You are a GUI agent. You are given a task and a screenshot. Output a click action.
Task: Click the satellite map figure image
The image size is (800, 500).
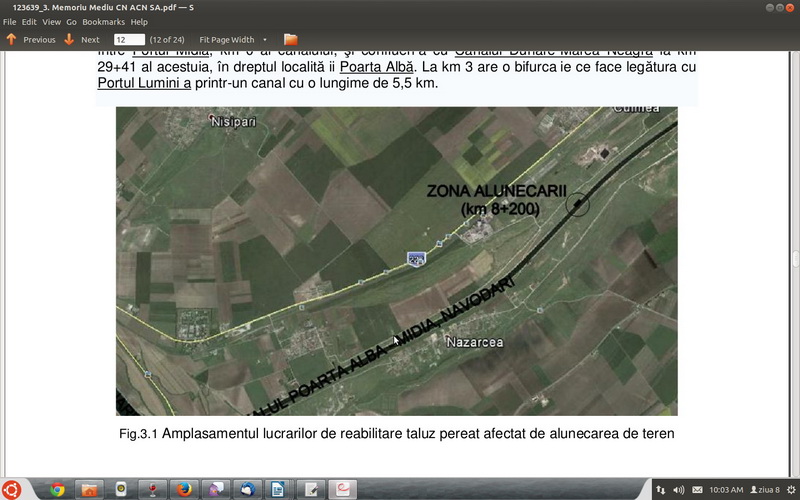click(396, 260)
